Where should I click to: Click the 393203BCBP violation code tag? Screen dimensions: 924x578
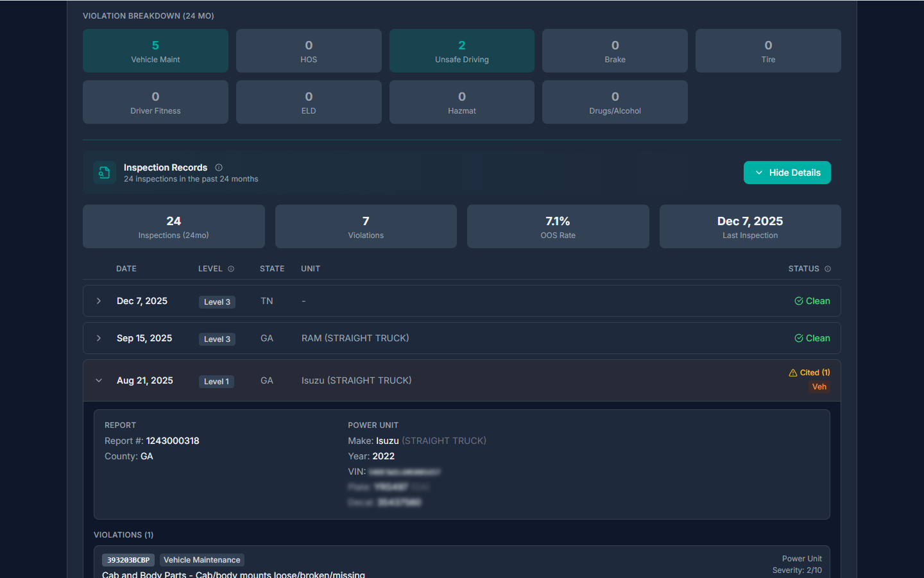point(128,560)
